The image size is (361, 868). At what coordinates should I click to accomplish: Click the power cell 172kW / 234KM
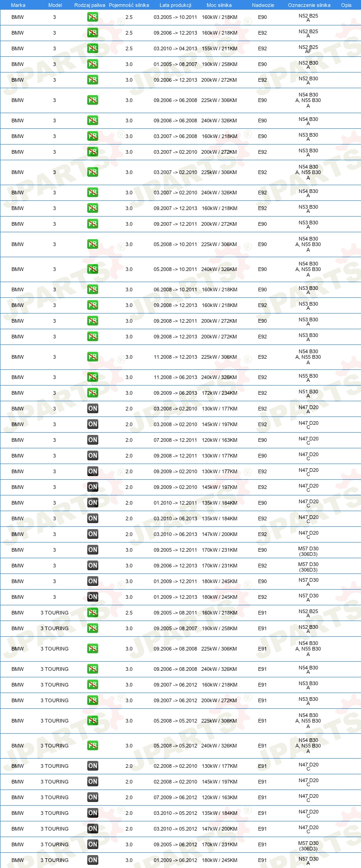pos(219,393)
